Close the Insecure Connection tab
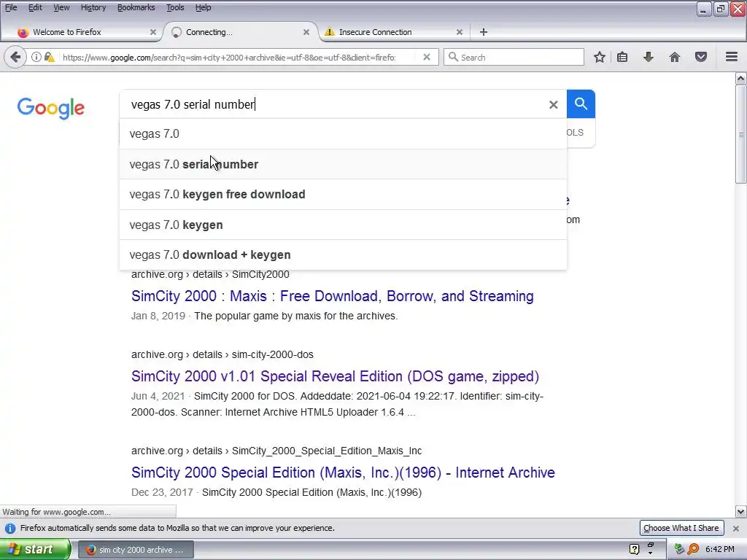Screen dimensions: 747x560 [460, 32]
